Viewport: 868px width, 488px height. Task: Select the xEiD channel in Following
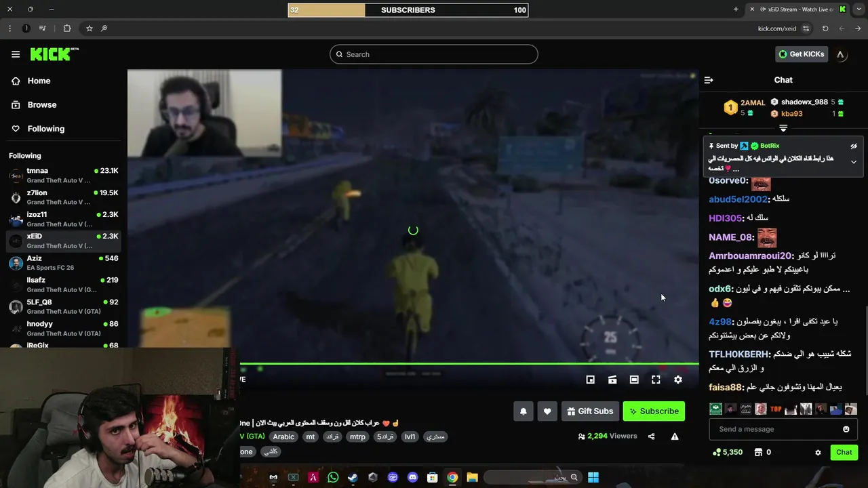pyautogui.click(x=64, y=241)
